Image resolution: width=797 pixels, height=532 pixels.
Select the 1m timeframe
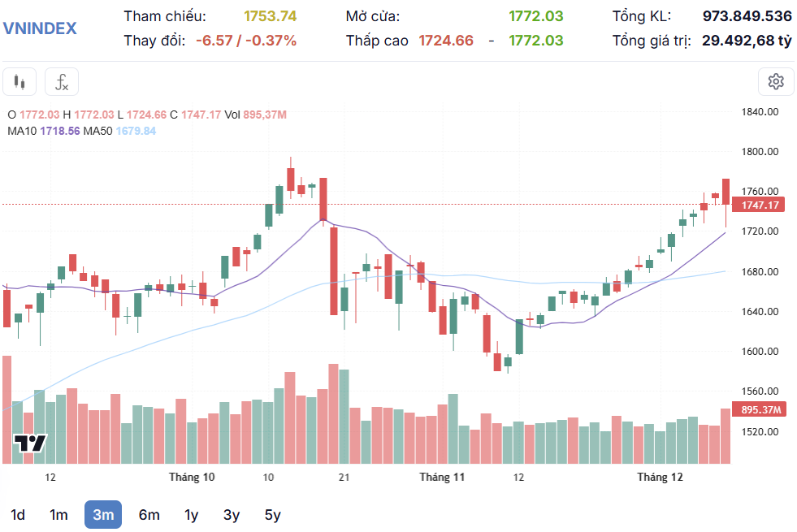click(x=58, y=514)
